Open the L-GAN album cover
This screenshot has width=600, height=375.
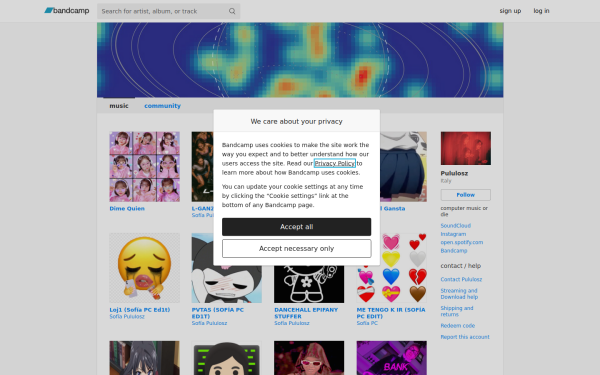click(x=202, y=166)
